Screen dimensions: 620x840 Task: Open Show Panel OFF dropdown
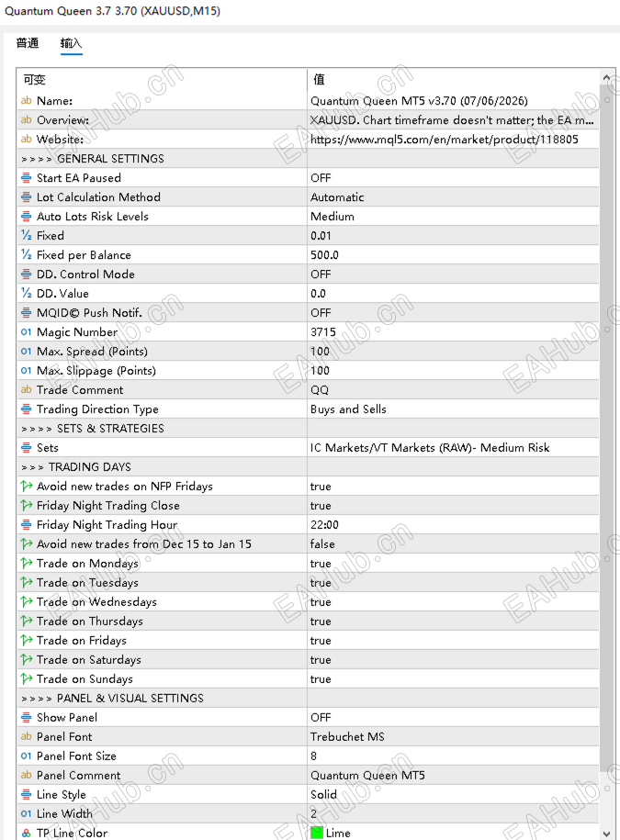[x=453, y=717]
